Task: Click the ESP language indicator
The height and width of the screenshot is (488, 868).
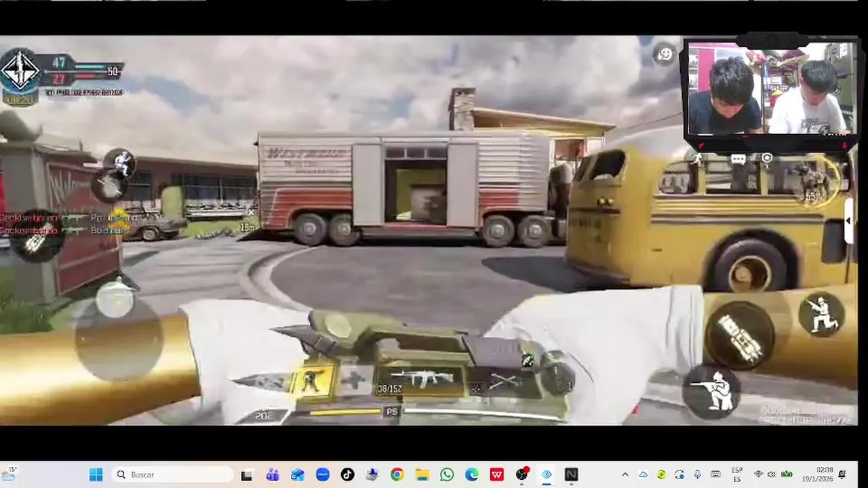Action: point(737,474)
